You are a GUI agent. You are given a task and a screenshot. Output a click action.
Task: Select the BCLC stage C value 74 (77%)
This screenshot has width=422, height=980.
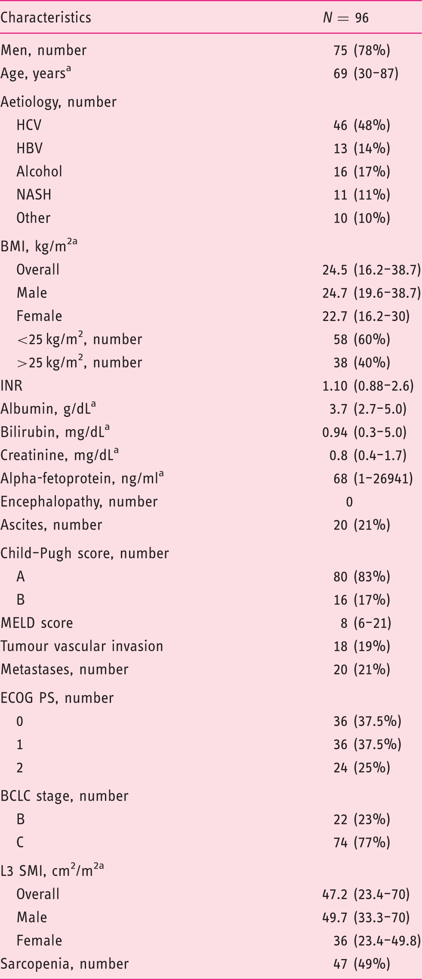click(x=362, y=842)
